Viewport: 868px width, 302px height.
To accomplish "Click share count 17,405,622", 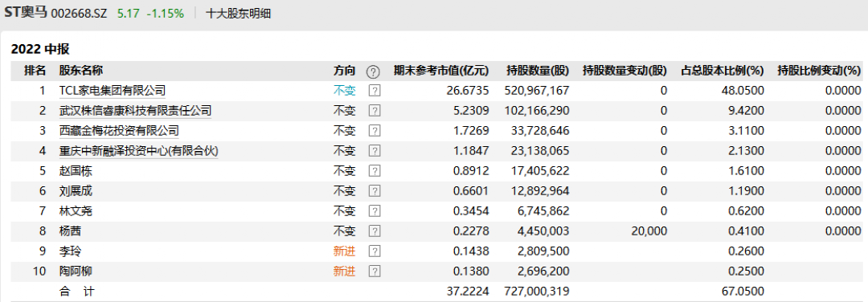I will (540, 171).
